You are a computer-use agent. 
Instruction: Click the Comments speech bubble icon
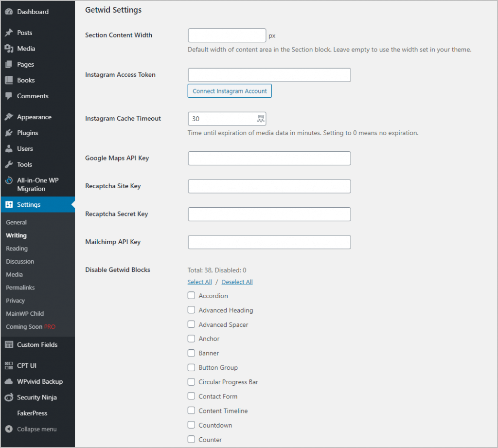click(9, 96)
